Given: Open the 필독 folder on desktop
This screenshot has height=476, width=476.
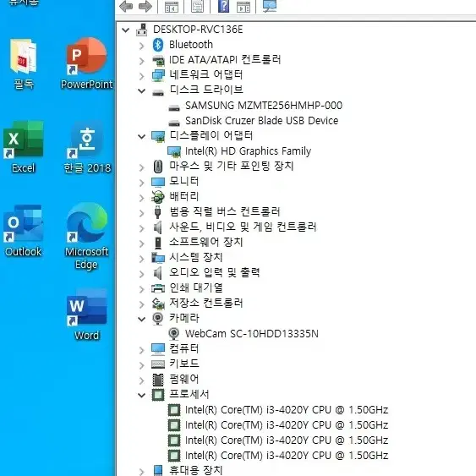Looking at the screenshot, I should [x=24, y=63].
